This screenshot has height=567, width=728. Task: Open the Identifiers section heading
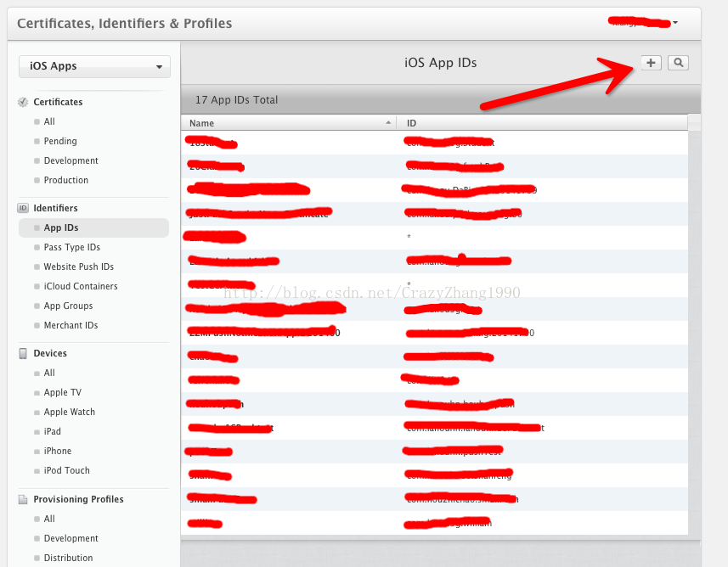click(x=55, y=208)
